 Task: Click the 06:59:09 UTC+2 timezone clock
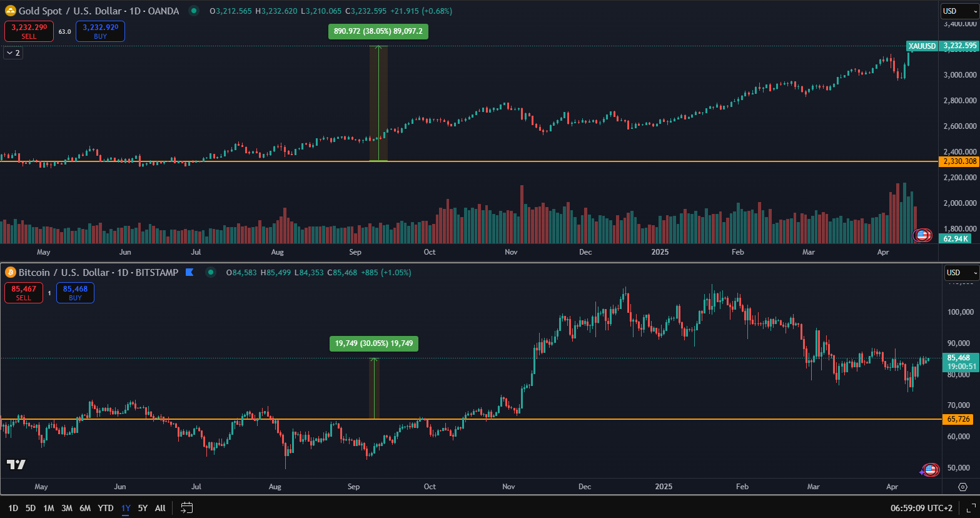pyautogui.click(x=921, y=508)
